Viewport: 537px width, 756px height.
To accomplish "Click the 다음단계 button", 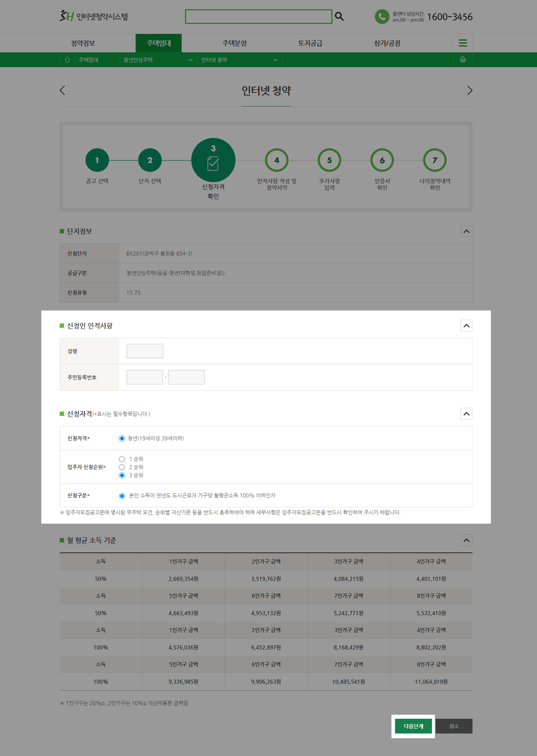I will (x=413, y=726).
